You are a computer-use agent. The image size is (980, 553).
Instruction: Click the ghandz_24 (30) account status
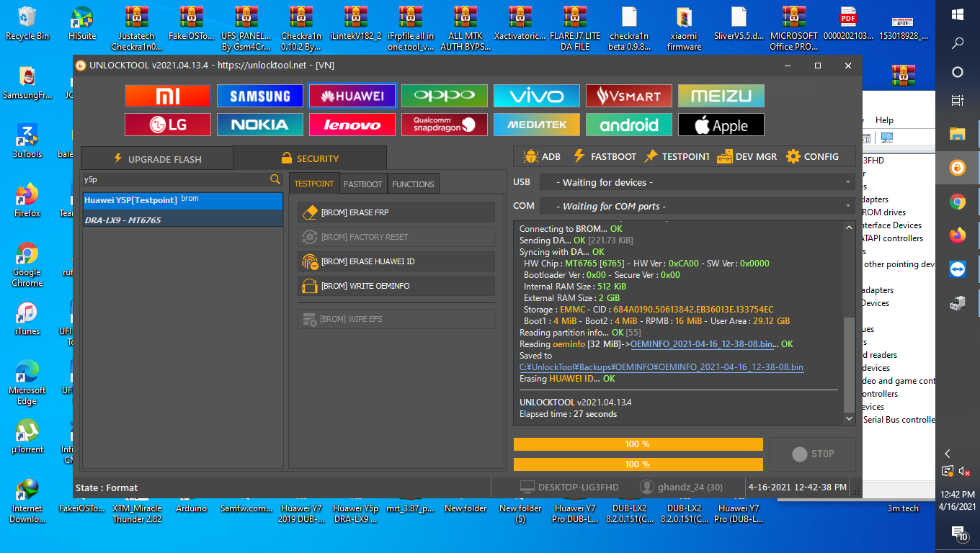pyautogui.click(x=681, y=487)
